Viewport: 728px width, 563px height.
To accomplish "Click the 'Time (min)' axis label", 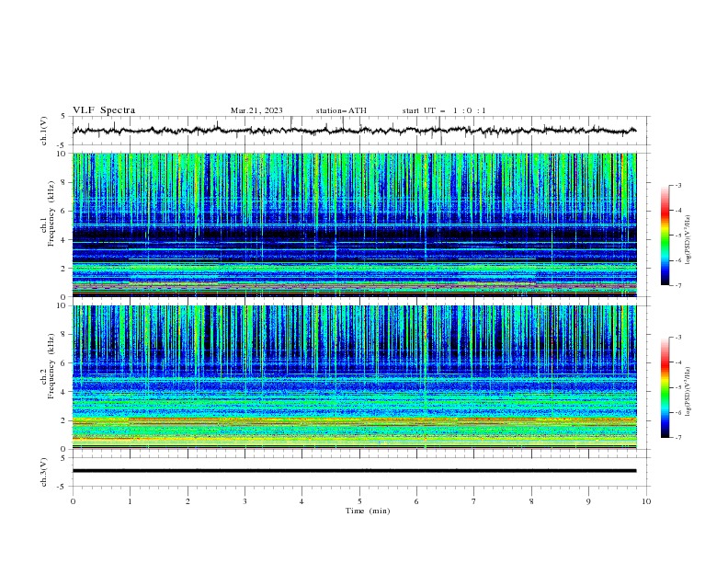I will pos(368,511).
